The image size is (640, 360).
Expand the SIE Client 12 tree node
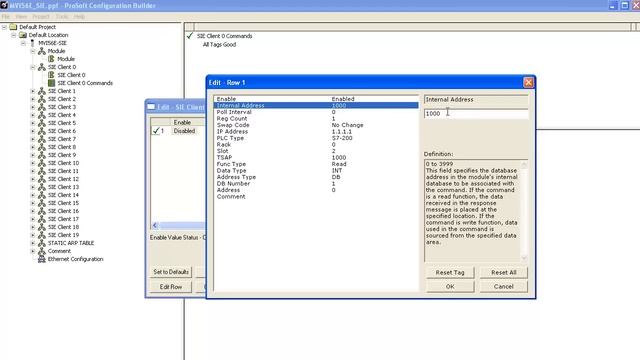pos(33,179)
